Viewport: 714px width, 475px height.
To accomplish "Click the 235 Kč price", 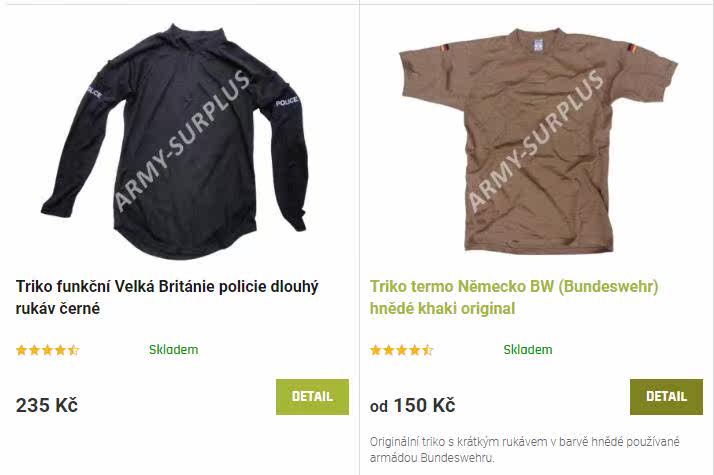I will pos(47,405).
